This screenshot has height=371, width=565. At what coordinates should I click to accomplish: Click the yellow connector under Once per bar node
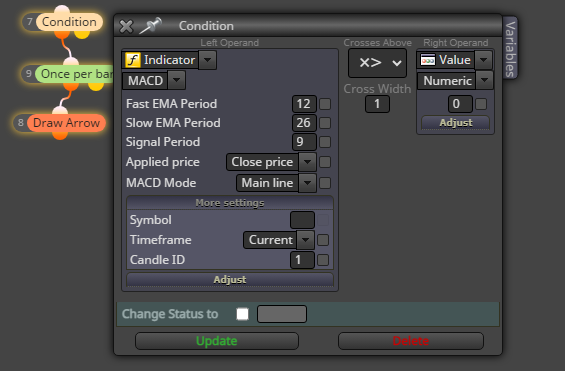96,87
